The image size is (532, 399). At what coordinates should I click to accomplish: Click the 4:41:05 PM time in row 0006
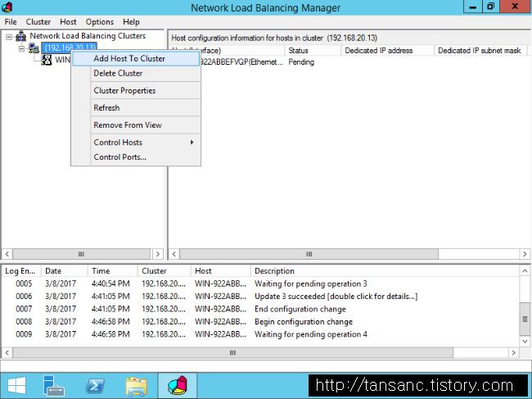point(110,296)
